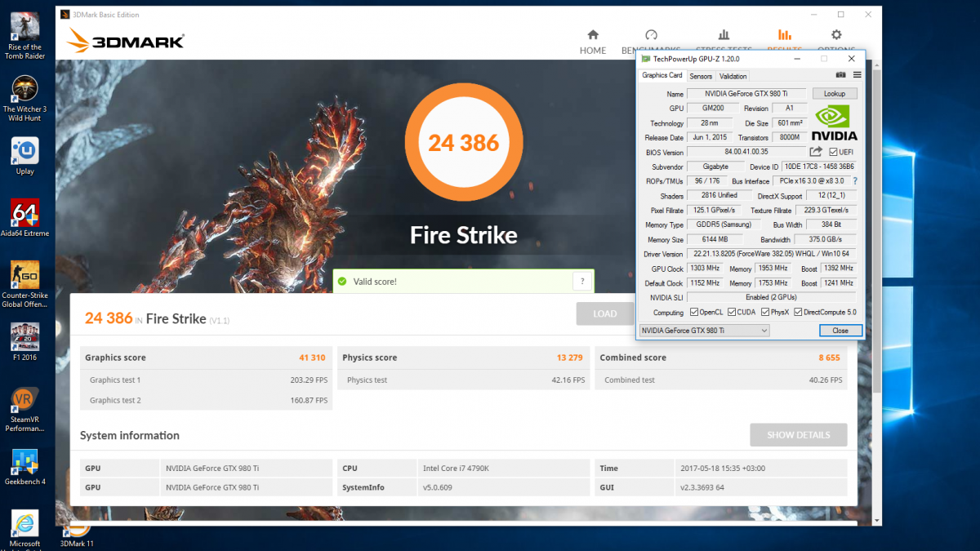
Task: Click the GPU-Z title bar app icon
Action: [x=645, y=59]
